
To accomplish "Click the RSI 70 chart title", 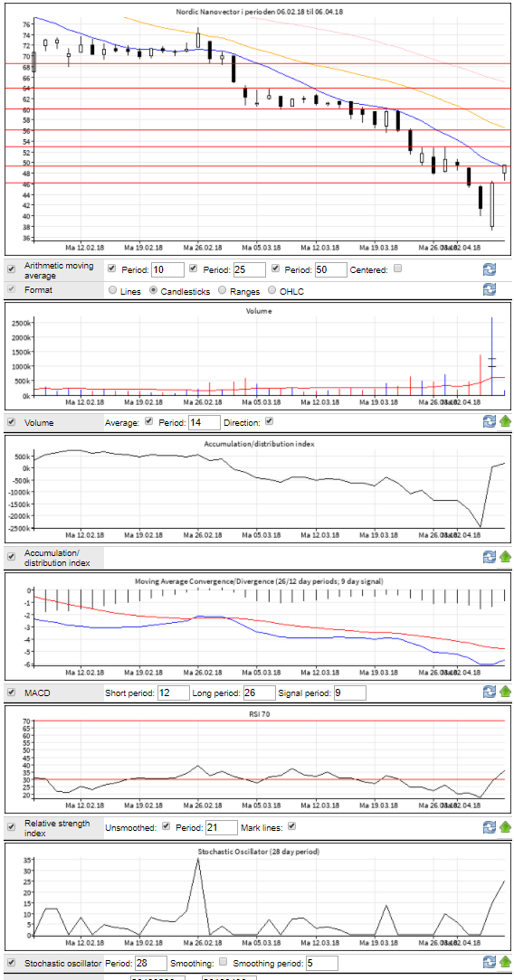I will [x=259, y=712].
